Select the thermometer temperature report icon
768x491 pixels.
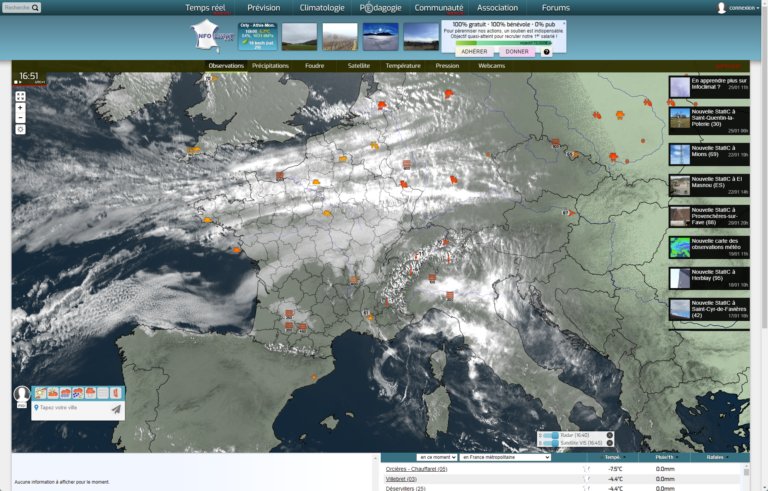click(x=115, y=393)
